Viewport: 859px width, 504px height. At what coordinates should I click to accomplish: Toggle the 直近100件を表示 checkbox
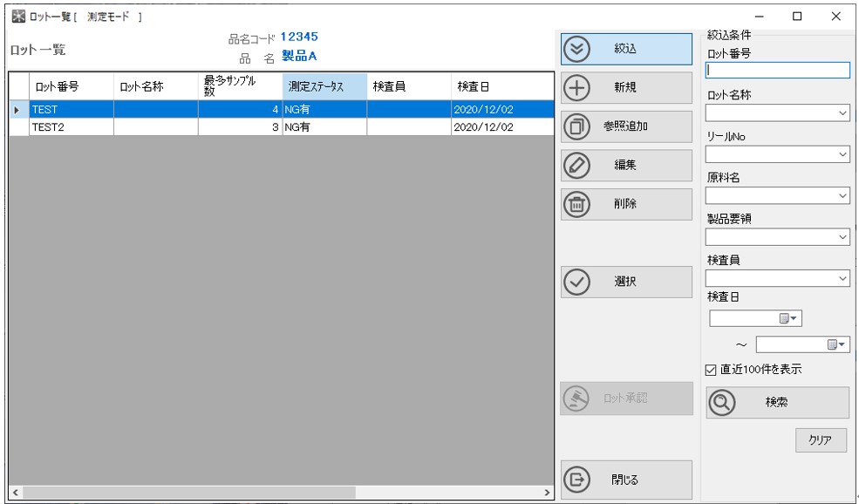point(712,370)
